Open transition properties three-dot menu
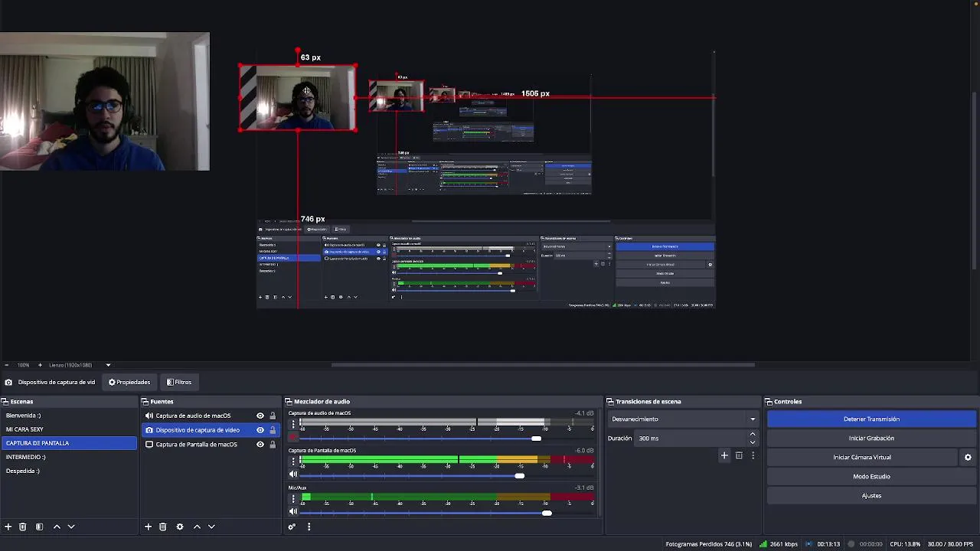The height and width of the screenshot is (551, 980). (753, 455)
